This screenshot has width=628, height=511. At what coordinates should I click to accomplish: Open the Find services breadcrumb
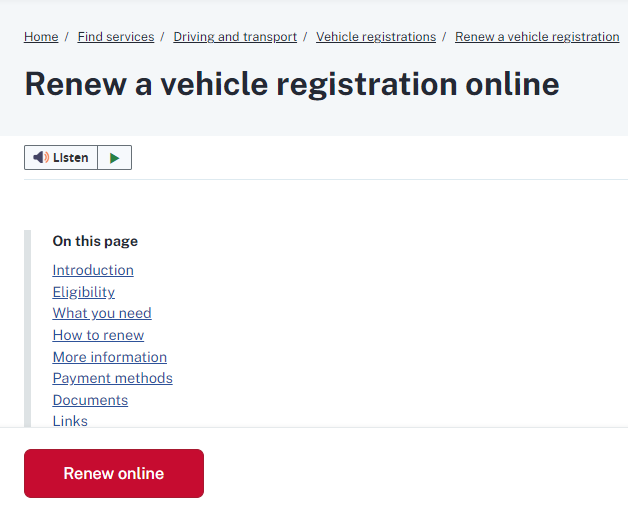tap(116, 37)
